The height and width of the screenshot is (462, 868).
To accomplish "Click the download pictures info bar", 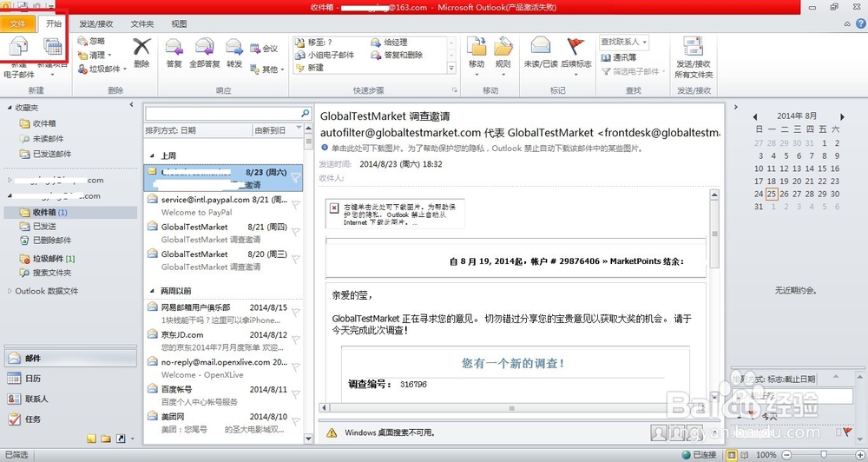I will pyautogui.click(x=482, y=148).
